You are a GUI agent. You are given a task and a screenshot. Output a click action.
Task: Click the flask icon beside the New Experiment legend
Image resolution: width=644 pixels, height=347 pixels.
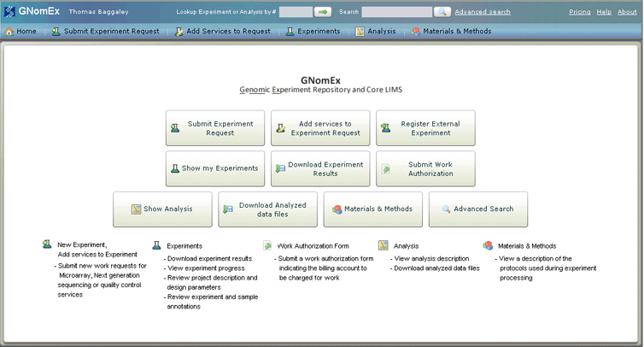pyautogui.click(x=47, y=244)
